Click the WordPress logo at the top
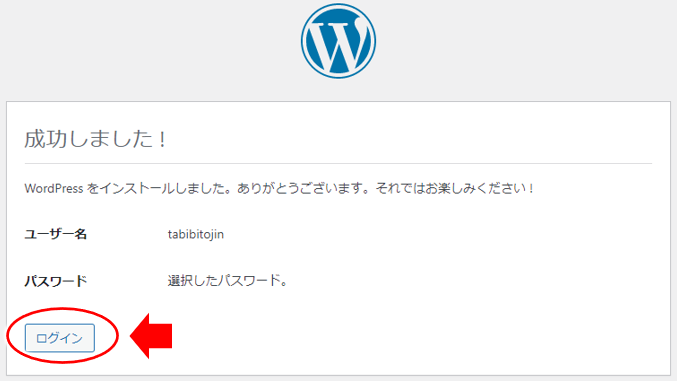Image resolution: width=677 pixels, height=381 pixels. point(338,41)
